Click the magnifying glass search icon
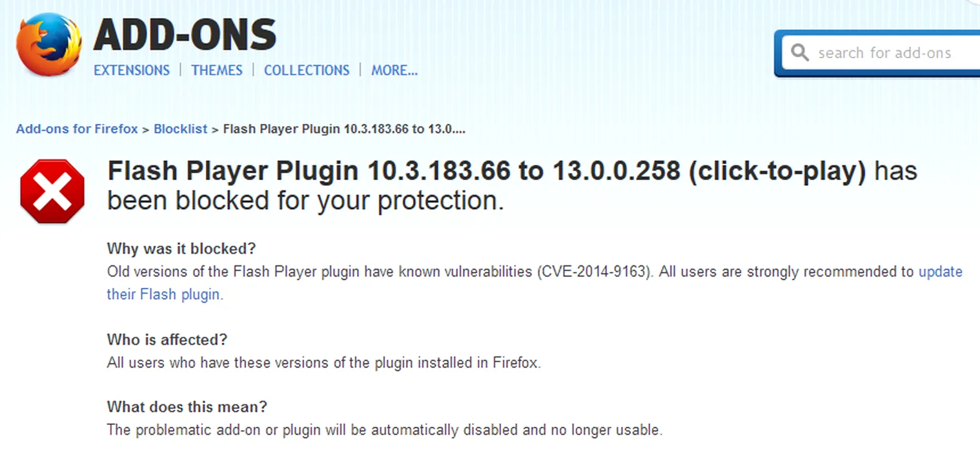 (800, 52)
